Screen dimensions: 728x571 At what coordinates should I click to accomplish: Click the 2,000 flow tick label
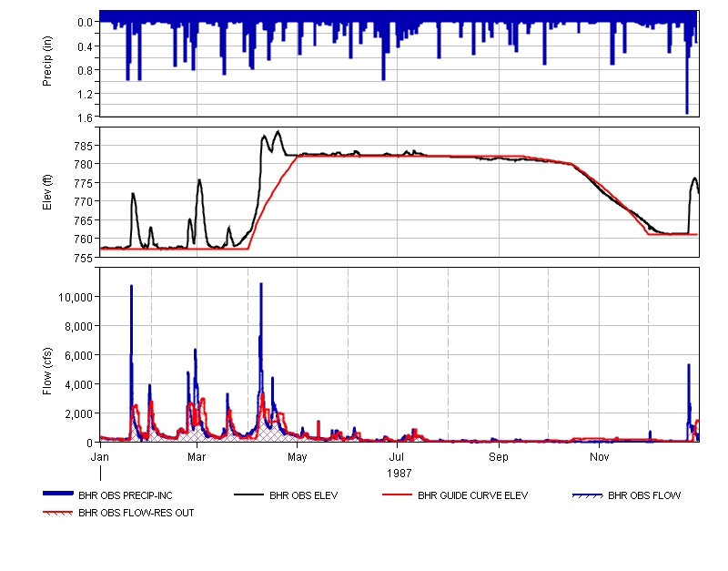pyautogui.click(x=77, y=414)
